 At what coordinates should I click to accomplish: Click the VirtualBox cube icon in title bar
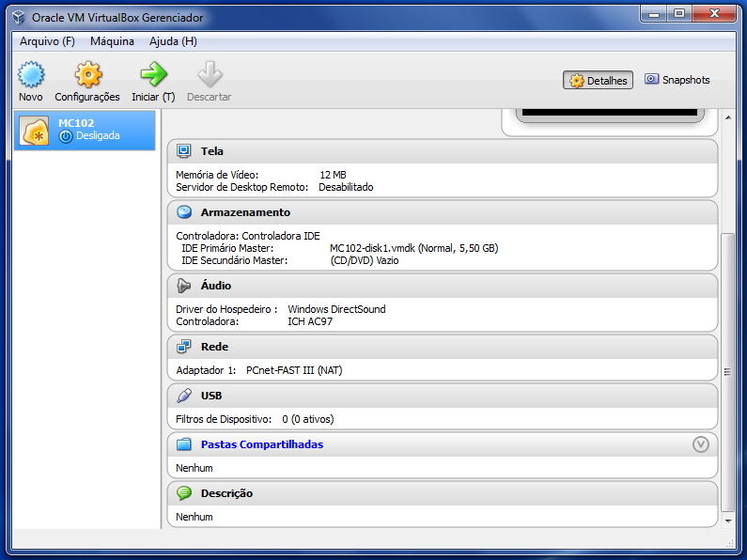pyautogui.click(x=19, y=17)
